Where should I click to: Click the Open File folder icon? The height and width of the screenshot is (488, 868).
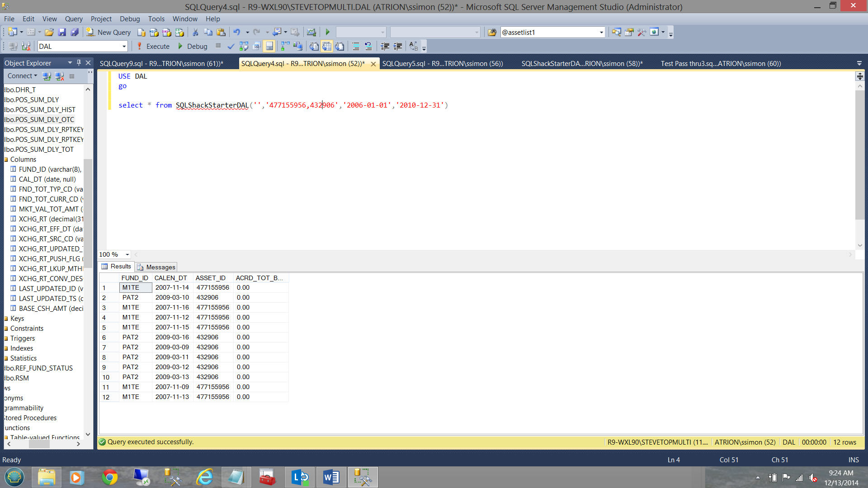pyautogui.click(x=49, y=32)
